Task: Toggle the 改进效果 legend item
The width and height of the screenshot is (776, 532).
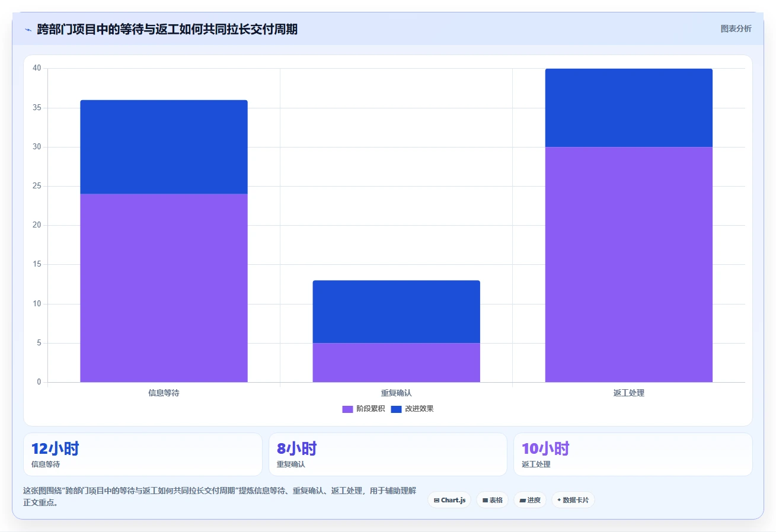Action: coord(412,409)
